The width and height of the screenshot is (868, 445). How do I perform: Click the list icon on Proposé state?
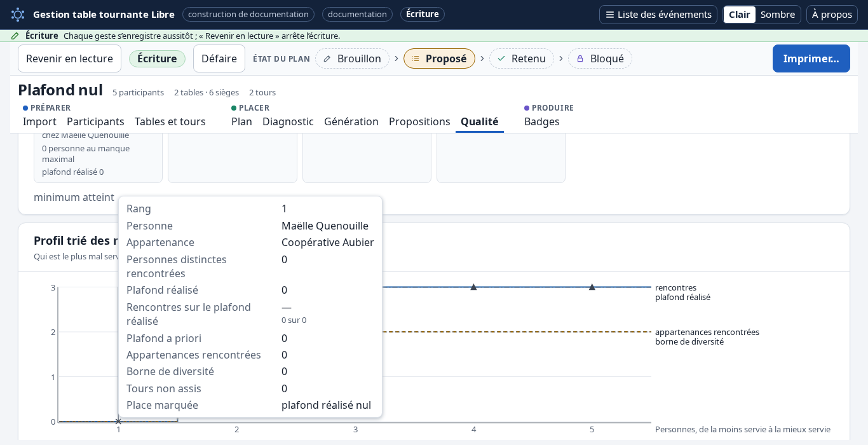tap(416, 58)
